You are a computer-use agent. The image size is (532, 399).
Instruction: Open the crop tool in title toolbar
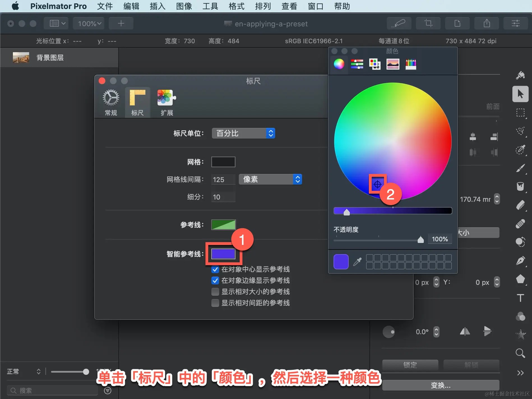coord(428,23)
